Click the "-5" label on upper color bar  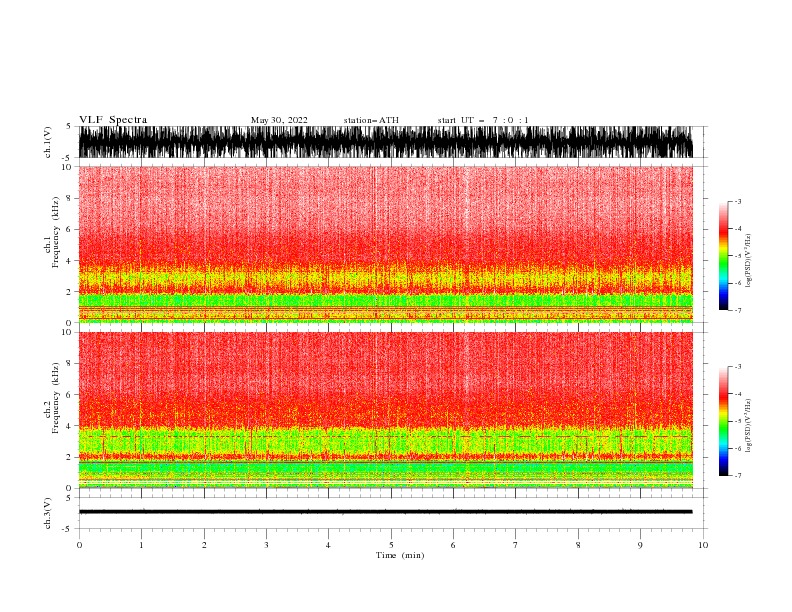(738, 256)
